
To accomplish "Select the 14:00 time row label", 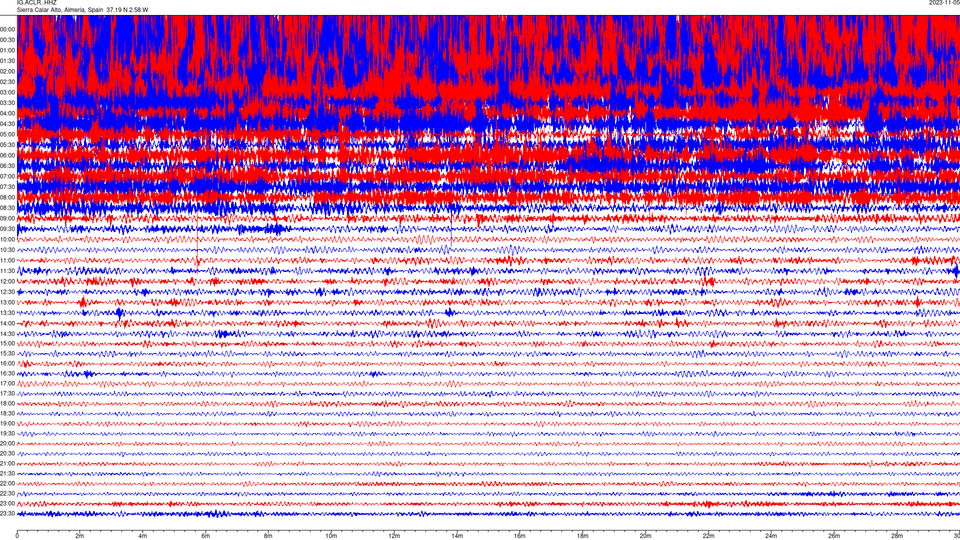I will 7,323.
